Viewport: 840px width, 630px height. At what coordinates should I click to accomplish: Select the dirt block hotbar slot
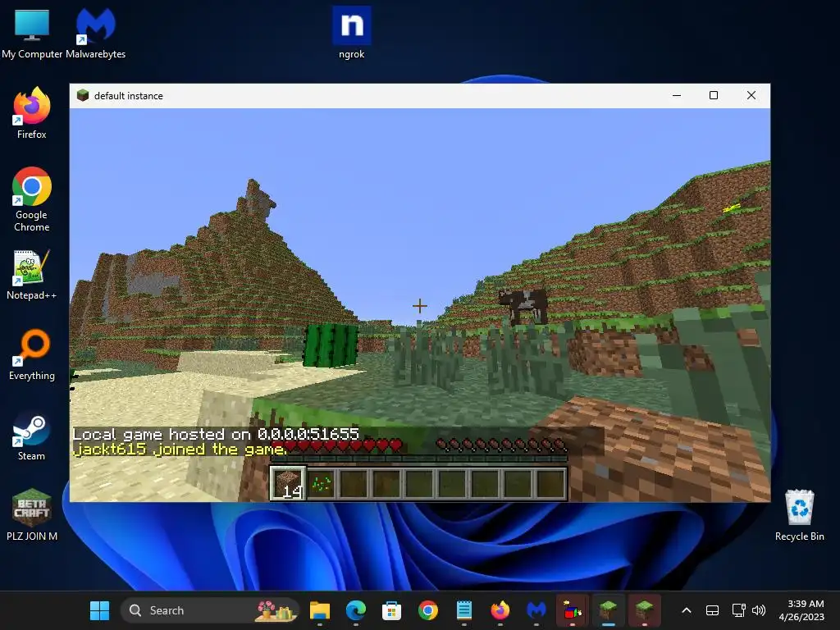click(288, 483)
